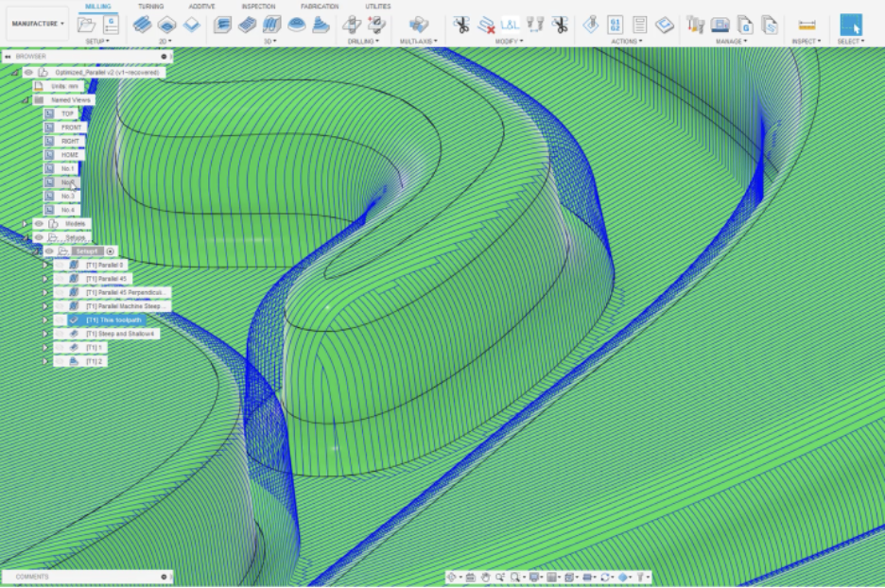Expand the Parallel 45 operation node
The image size is (885, 588).
[44, 279]
